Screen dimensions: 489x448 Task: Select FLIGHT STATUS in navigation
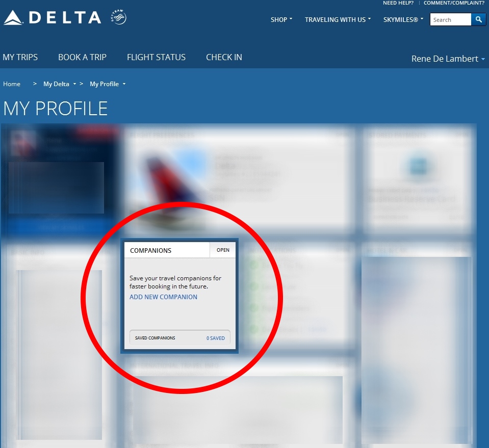[156, 57]
